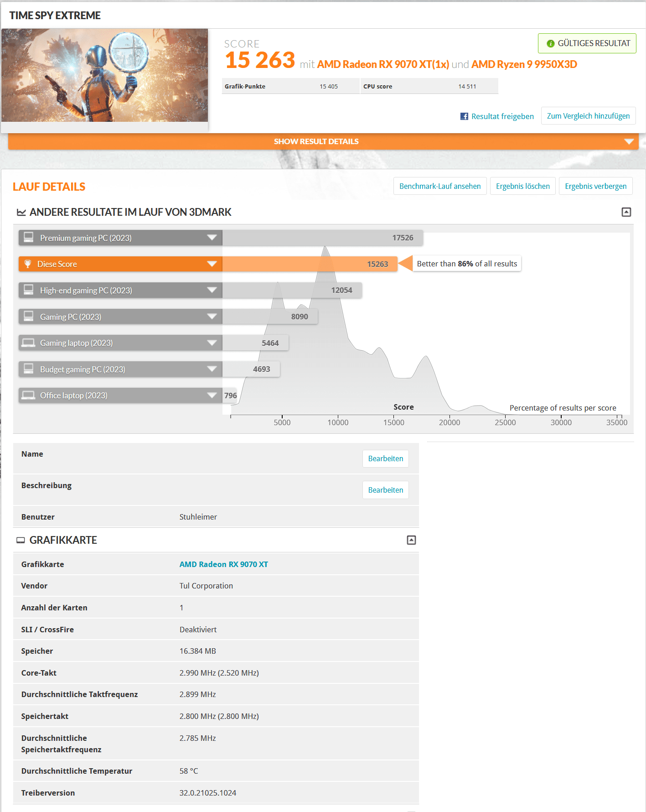Image resolution: width=646 pixels, height=812 pixels.
Task: Click Bearbeiten next to Beschreibung
Action: [386, 490]
